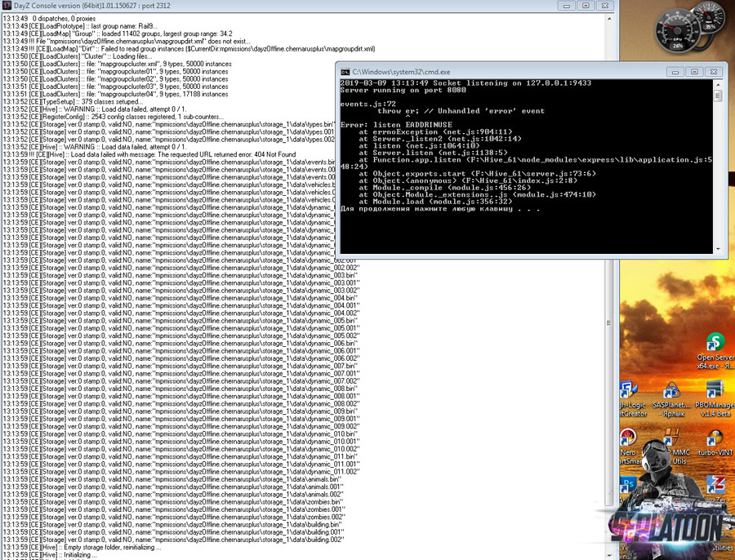
Task: Click the memory usage gauge gadget
Action: tap(710, 19)
